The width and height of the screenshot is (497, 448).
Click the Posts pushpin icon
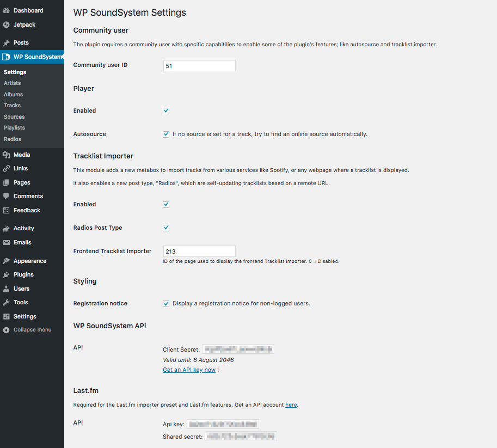[x=7, y=43]
